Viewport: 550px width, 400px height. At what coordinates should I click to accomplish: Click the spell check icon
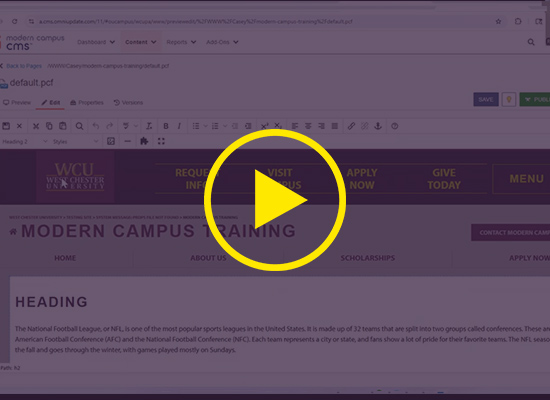tap(126, 126)
